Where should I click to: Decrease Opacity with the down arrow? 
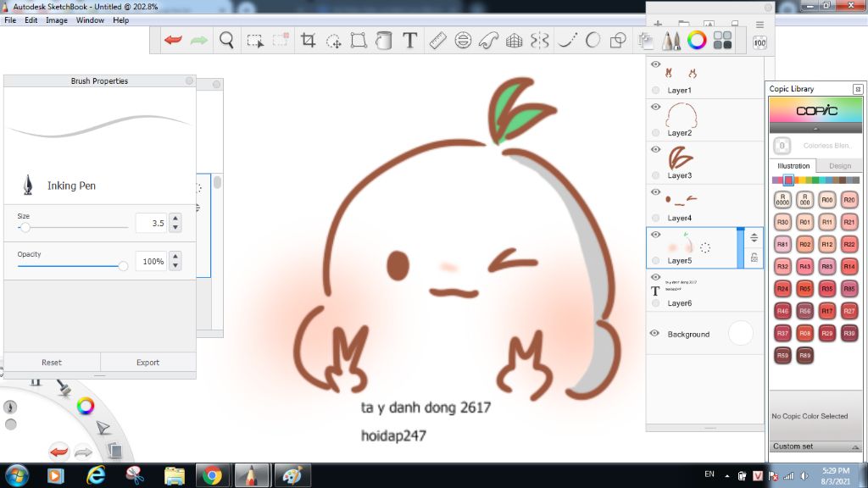click(175, 265)
